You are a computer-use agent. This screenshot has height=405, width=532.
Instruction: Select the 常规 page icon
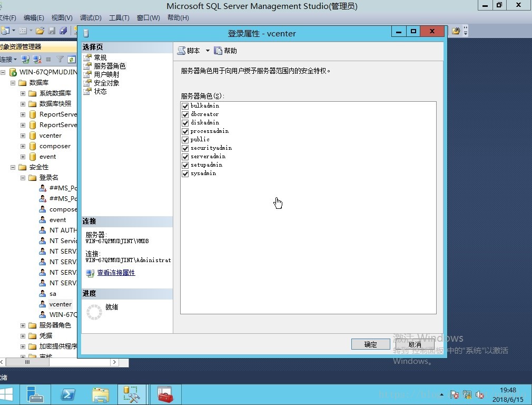[87, 57]
